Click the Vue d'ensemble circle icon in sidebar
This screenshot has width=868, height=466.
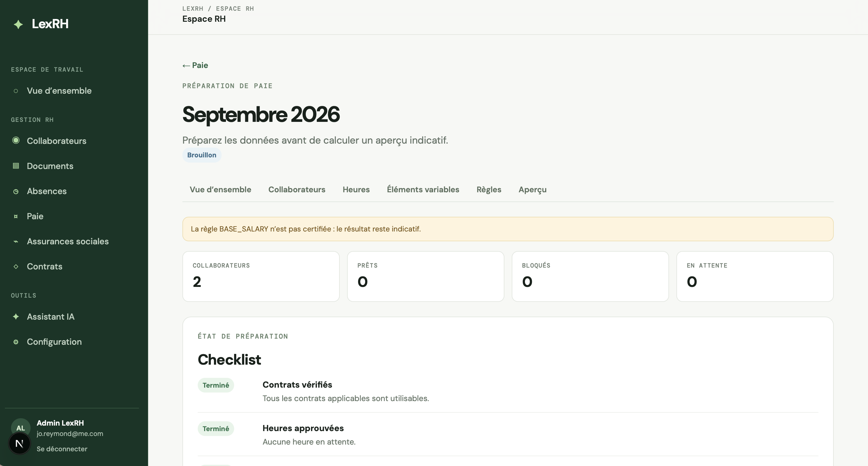[x=16, y=91]
